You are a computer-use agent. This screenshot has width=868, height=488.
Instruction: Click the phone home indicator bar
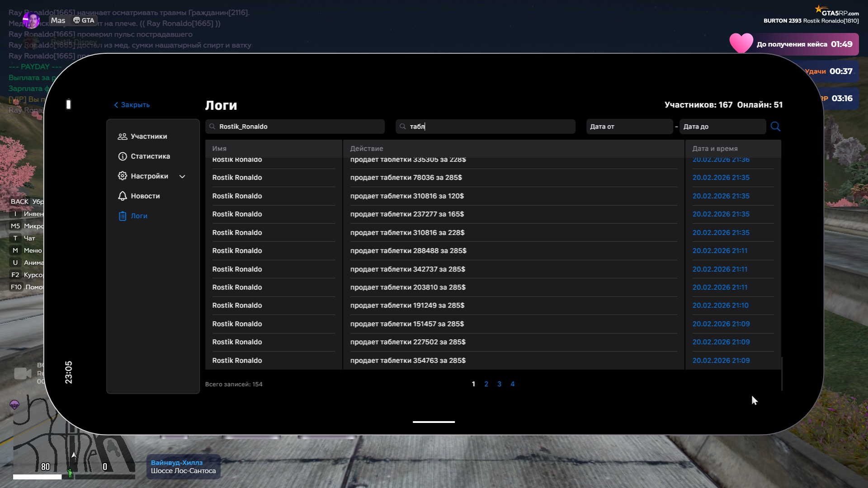pos(434,422)
